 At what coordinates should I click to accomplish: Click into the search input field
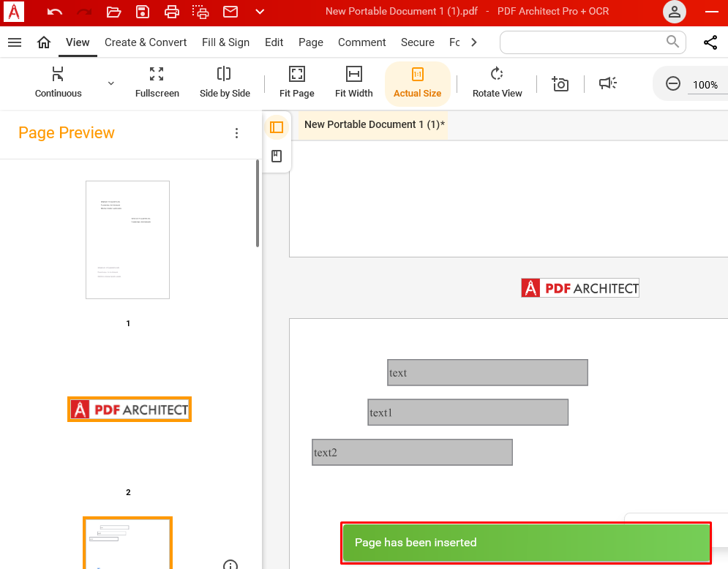coord(593,42)
